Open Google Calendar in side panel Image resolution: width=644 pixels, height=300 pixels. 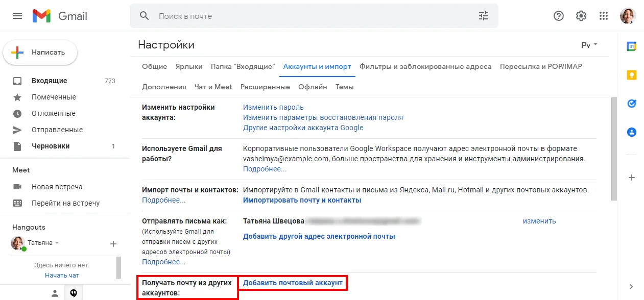(x=632, y=46)
